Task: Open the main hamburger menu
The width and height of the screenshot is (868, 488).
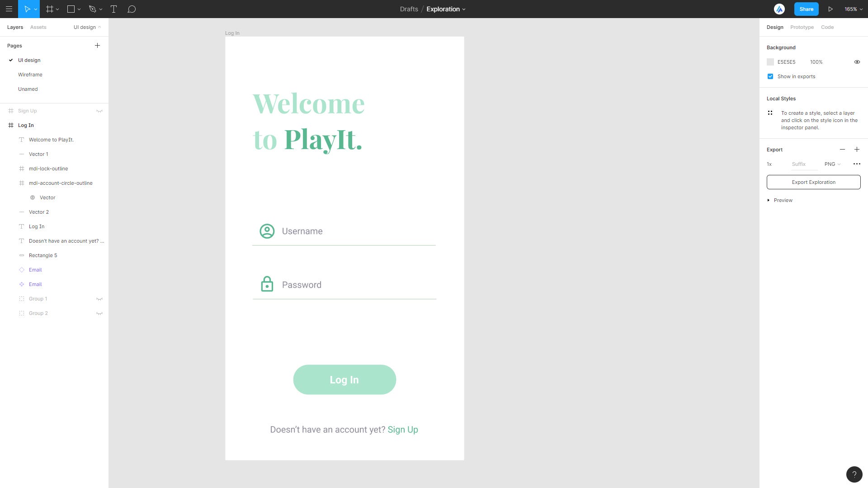Action: [x=9, y=9]
